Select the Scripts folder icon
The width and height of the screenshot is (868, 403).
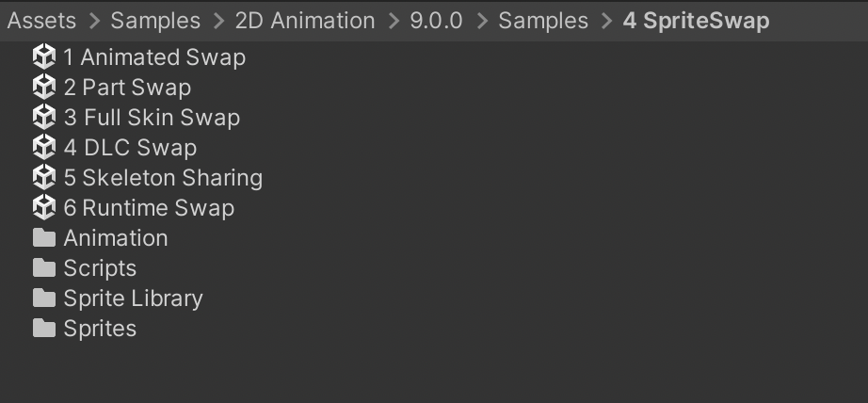point(44,268)
